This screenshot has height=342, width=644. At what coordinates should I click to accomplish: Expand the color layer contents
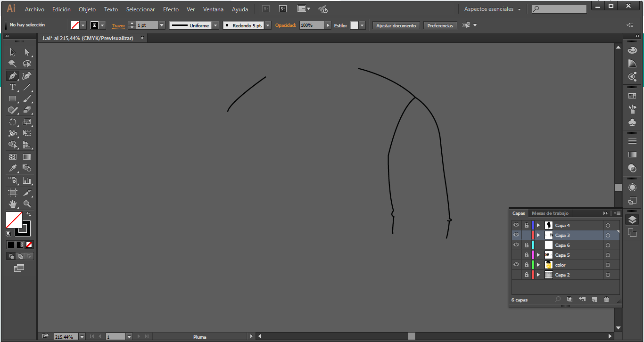point(538,265)
